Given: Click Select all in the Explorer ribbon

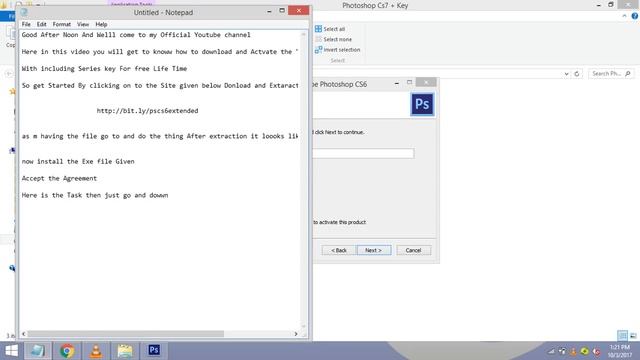Looking at the screenshot, I should (330, 29).
